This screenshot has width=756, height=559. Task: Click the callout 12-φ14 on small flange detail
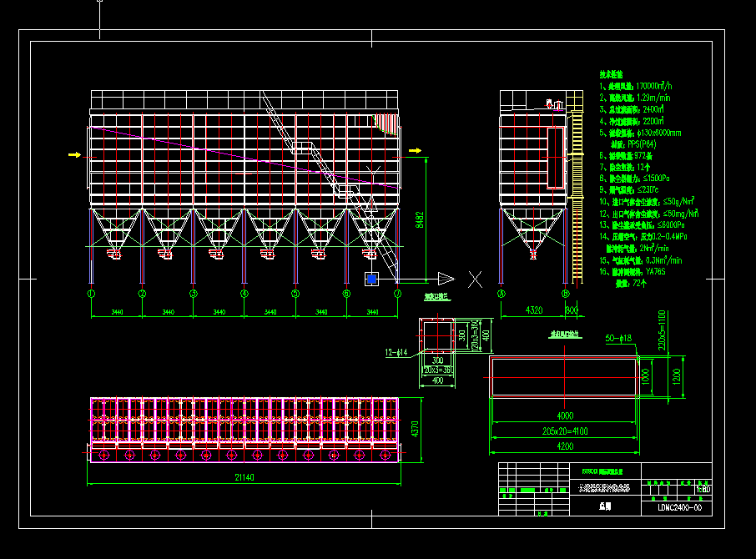coord(396,353)
